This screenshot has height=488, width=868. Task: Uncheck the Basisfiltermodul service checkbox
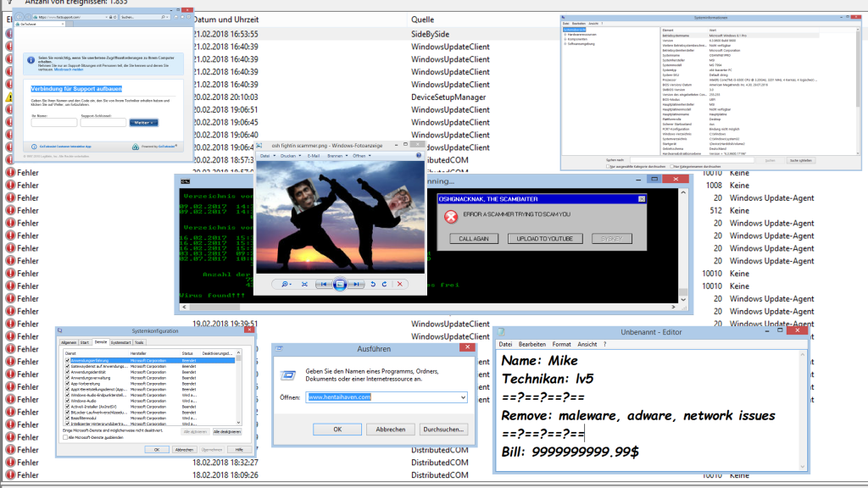pos(68,419)
